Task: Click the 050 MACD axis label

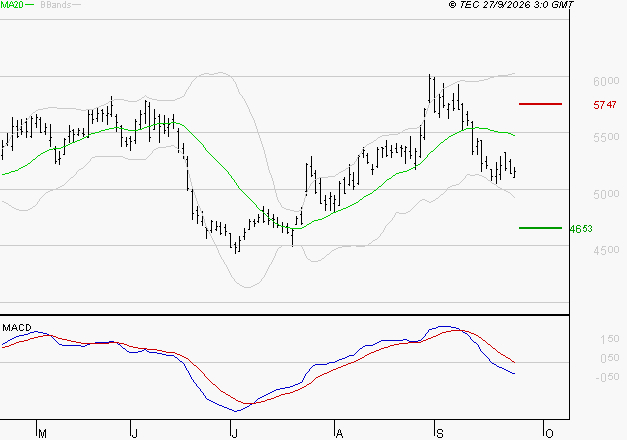Action: tap(609, 358)
